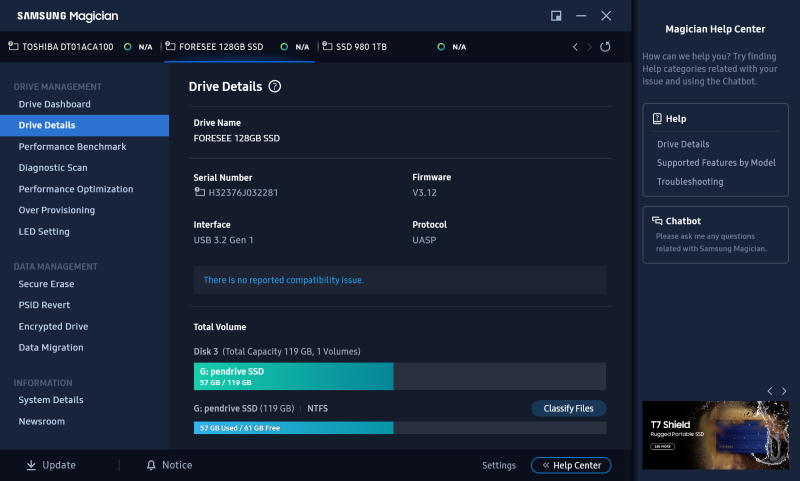Open Secure Erase

(x=46, y=284)
